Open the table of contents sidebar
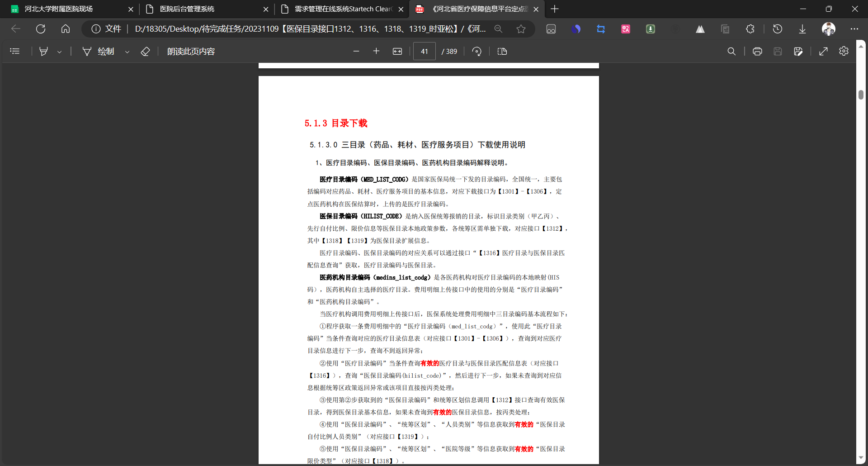 pyautogui.click(x=15, y=51)
